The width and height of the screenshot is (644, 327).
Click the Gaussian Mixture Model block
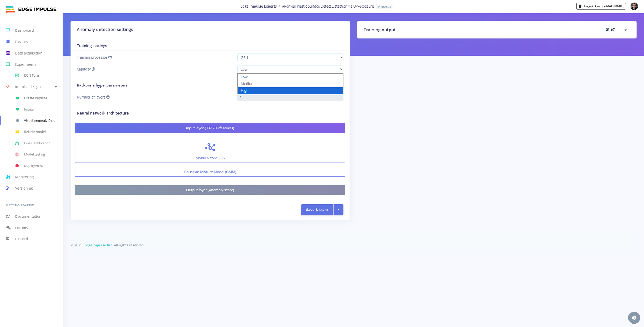(x=210, y=172)
